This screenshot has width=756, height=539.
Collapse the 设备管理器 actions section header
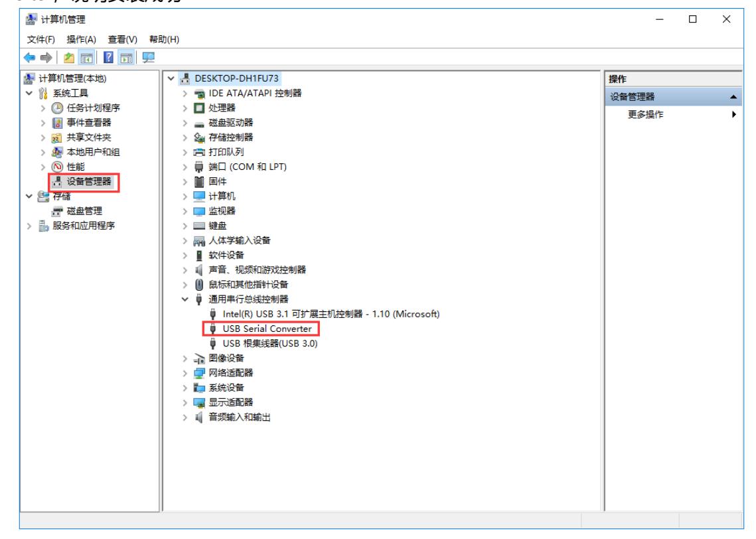(733, 98)
